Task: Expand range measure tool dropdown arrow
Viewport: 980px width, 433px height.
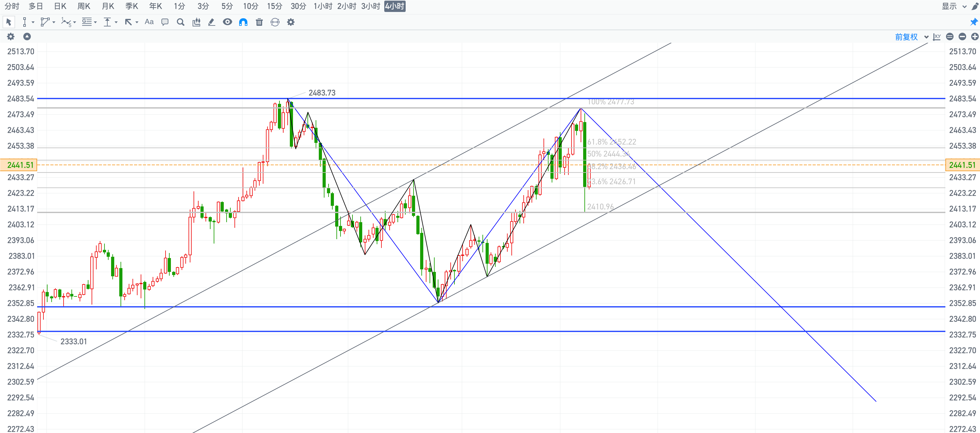Action: (116, 22)
